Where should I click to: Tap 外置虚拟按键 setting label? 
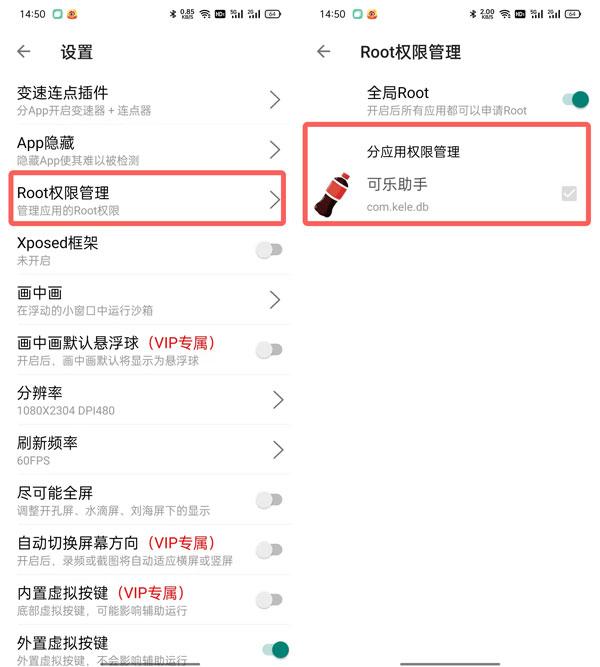coord(63,643)
